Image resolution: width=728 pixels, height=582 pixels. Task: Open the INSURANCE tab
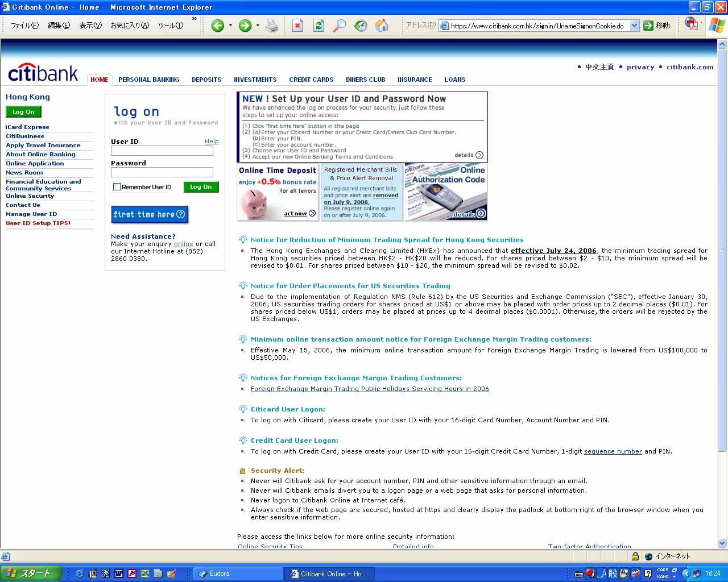(x=415, y=80)
